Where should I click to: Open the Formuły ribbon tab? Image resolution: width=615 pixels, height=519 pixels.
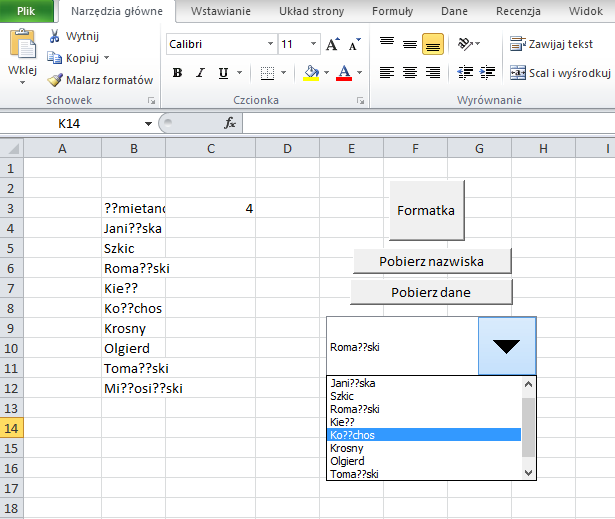392,11
